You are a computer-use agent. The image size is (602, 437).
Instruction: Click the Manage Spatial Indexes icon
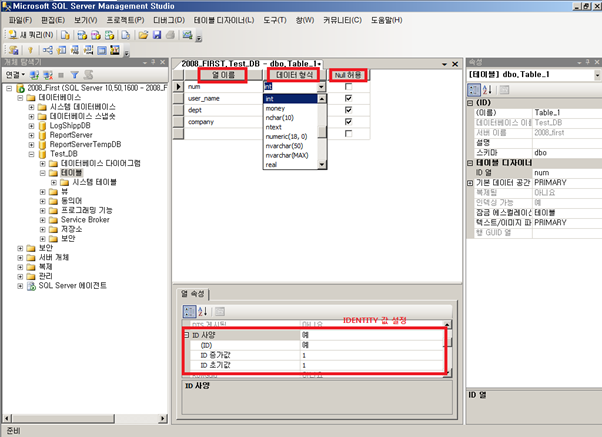pos(115,50)
